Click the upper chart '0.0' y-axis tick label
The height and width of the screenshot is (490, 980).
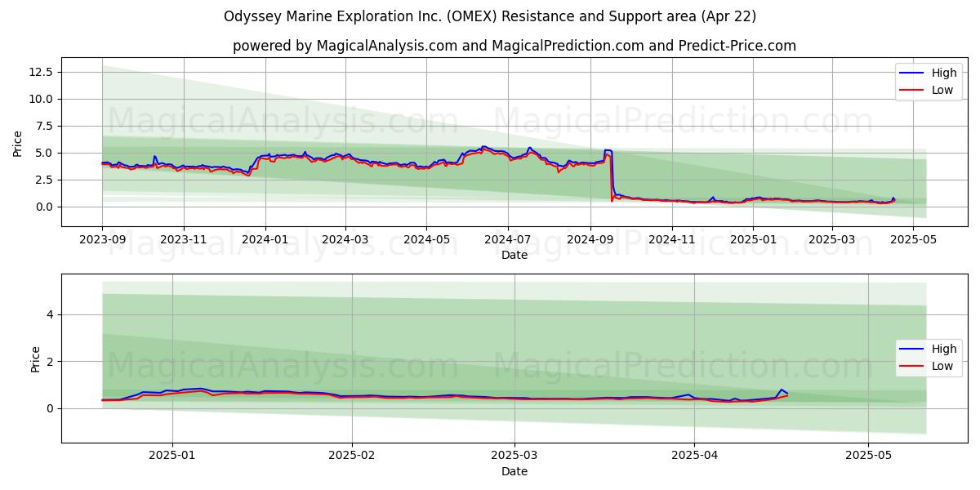(x=44, y=207)
